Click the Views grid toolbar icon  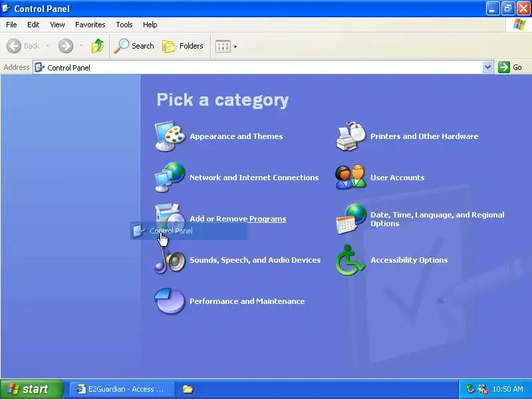coord(223,46)
